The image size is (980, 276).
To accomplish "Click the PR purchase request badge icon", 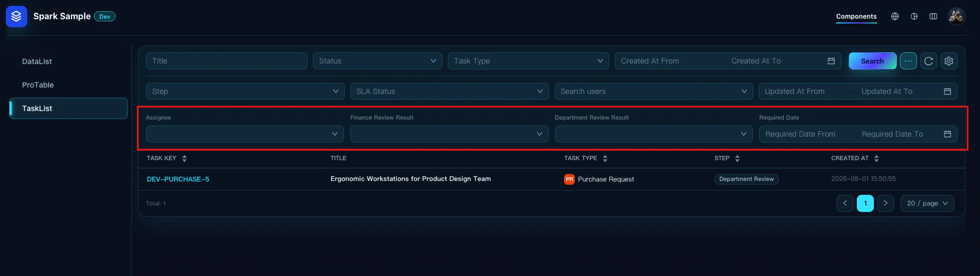I will (569, 179).
